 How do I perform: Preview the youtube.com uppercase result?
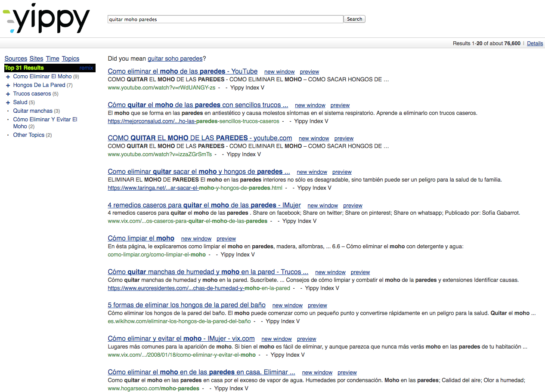coord(344,139)
